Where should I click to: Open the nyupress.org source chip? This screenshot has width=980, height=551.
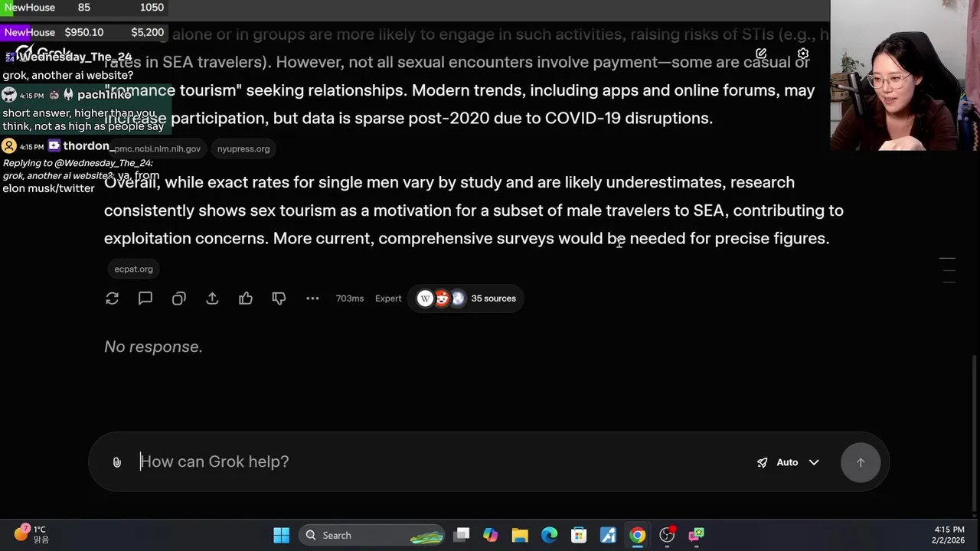(x=243, y=148)
